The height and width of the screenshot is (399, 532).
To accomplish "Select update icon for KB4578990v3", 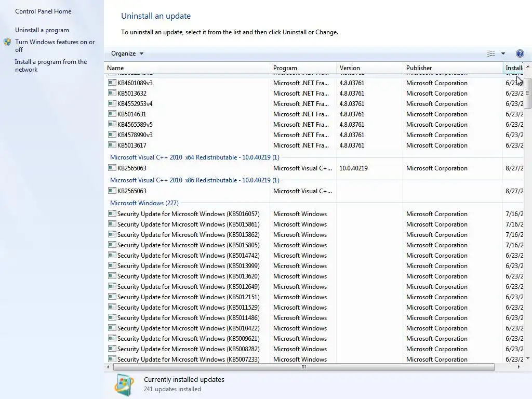I will click(x=112, y=135).
